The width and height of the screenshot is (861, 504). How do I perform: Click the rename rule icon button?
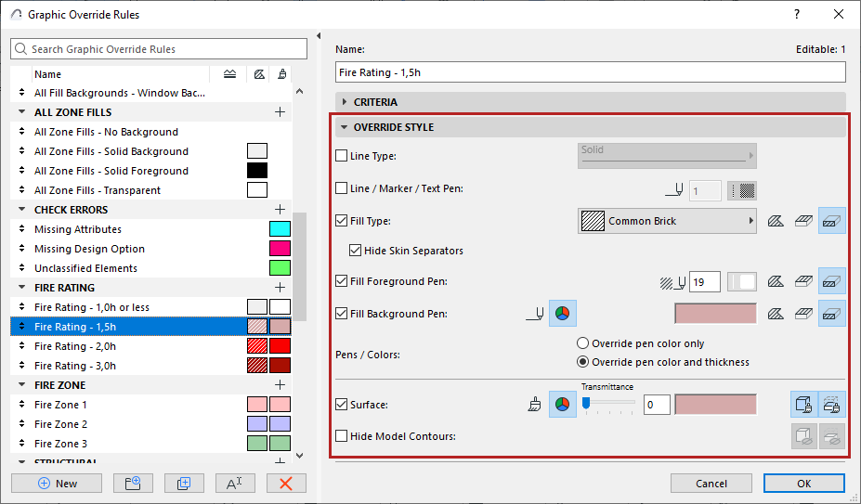[234, 484]
